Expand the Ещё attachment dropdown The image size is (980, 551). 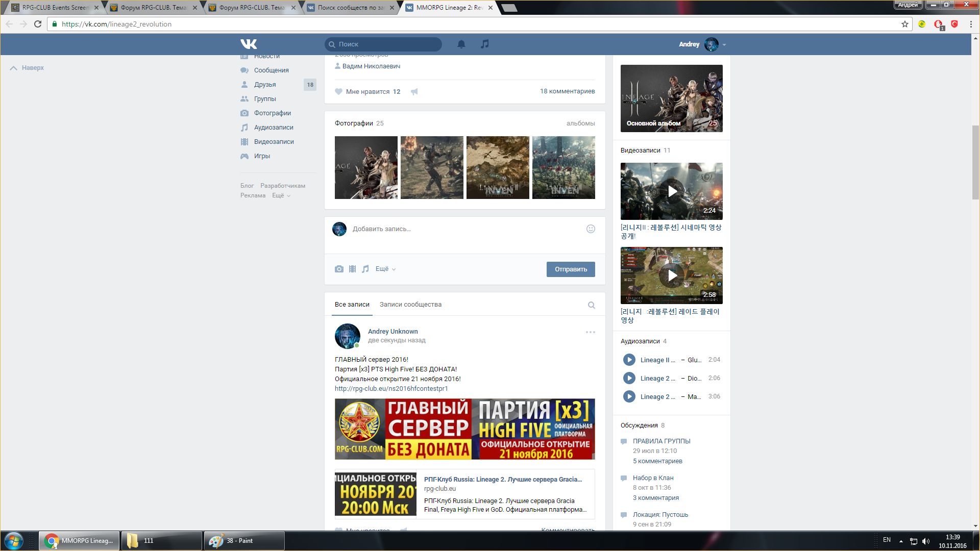pyautogui.click(x=385, y=269)
